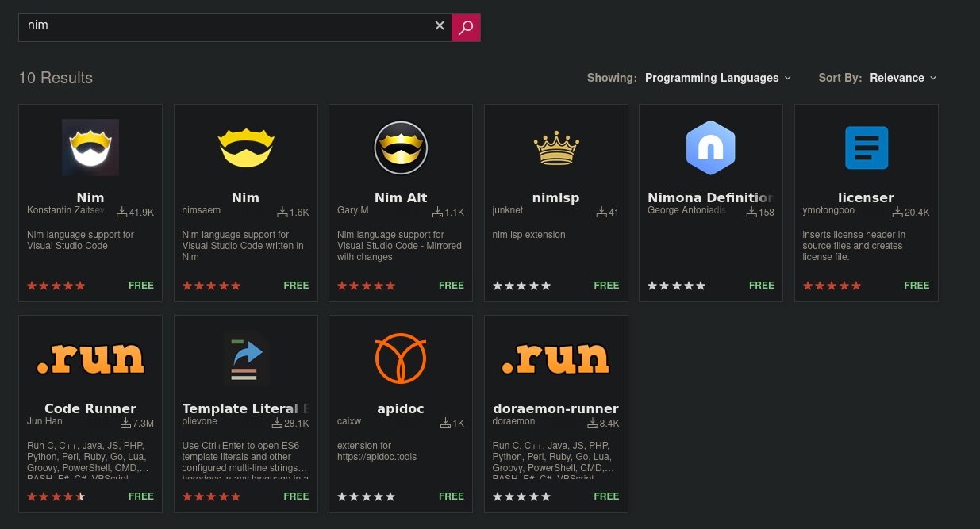Image resolution: width=980 pixels, height=529 pixels.
Task: Click the star rating on apidoc card
Action: (366, 496)
